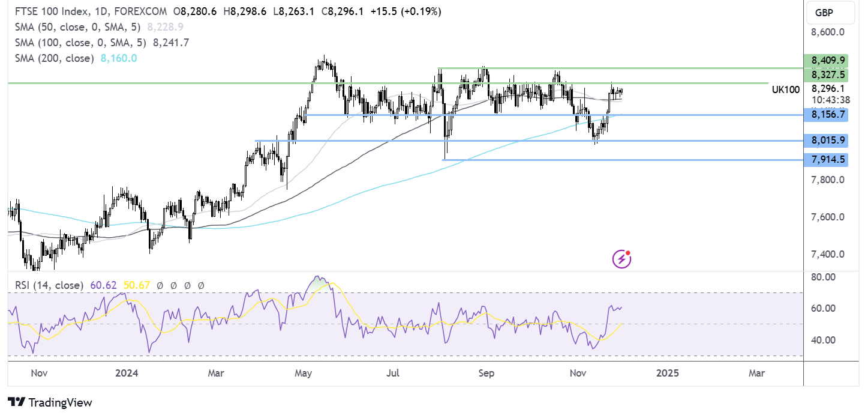
Task: Click the purple lightning event icon
Action: coord(621,259)
